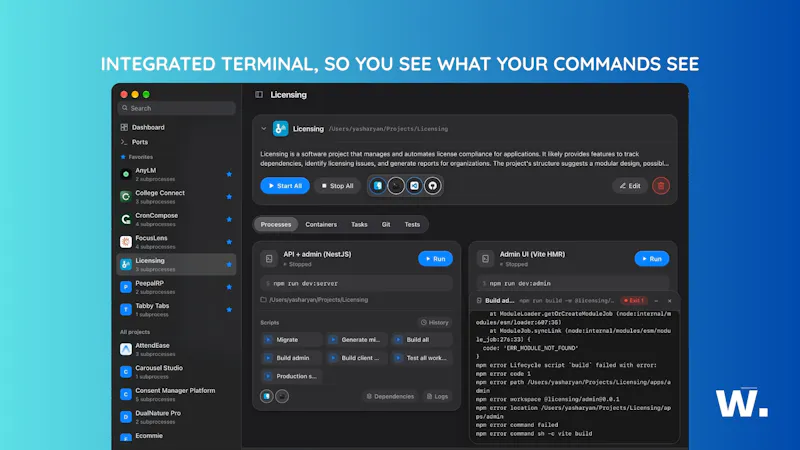This screenshot has height=450, width=800.
Task: Toggle the sidebar panel icon beside Licensing title
Action: pos(259,94)
